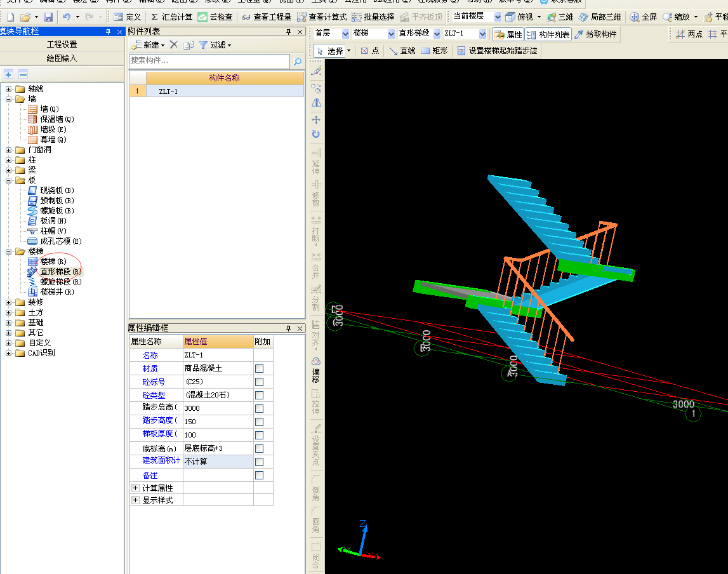Screen dimensions: 728x574
Task: Click the delete X icon in component list
Action: click(x=174, y=44)
